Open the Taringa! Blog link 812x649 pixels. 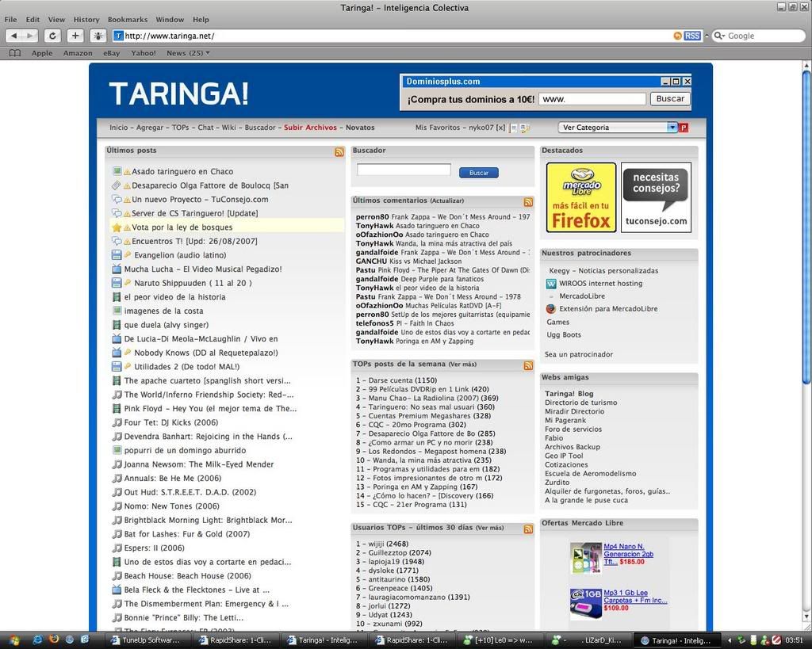[569, 393]
